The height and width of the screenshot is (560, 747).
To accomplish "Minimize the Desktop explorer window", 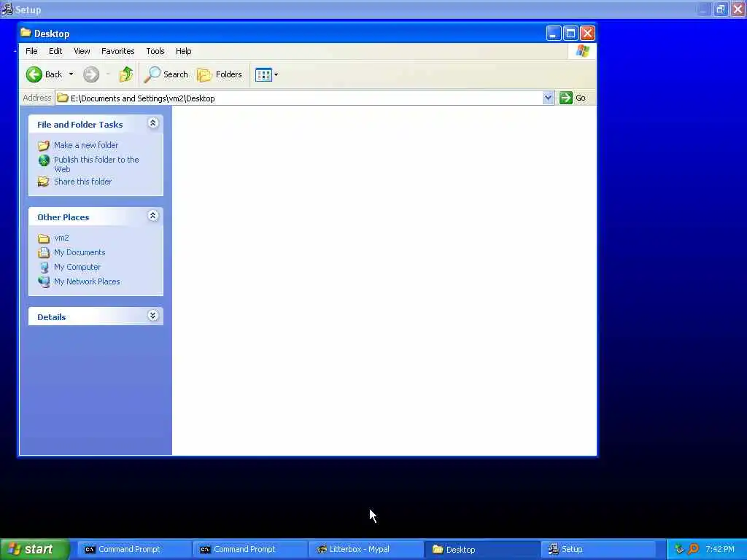I will pos(554,34).
